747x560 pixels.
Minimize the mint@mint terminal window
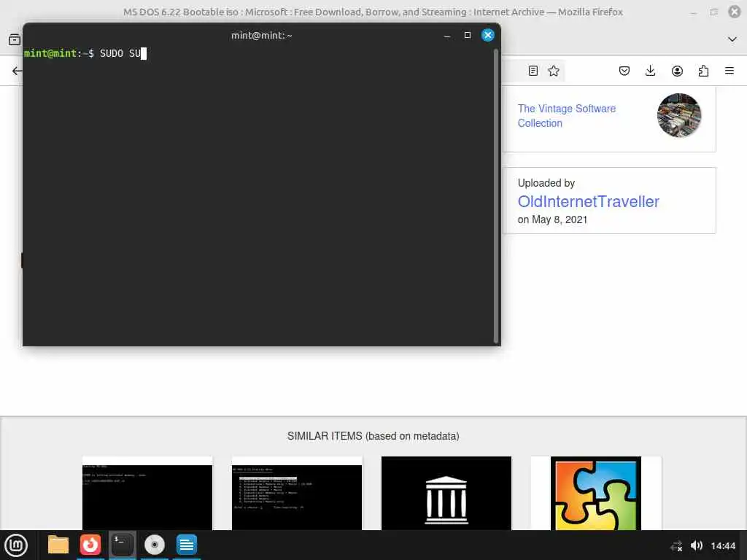pyautogui.click(x=447, y=35)
